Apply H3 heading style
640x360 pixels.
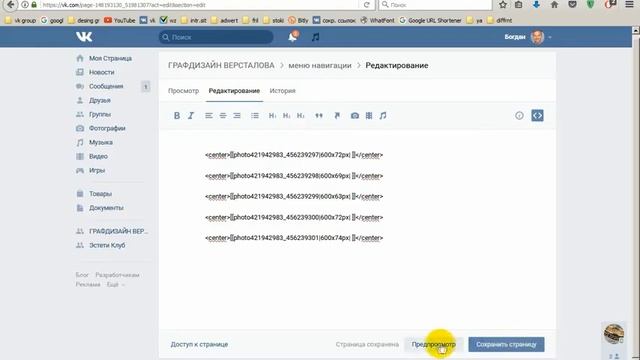click(300, 116)
